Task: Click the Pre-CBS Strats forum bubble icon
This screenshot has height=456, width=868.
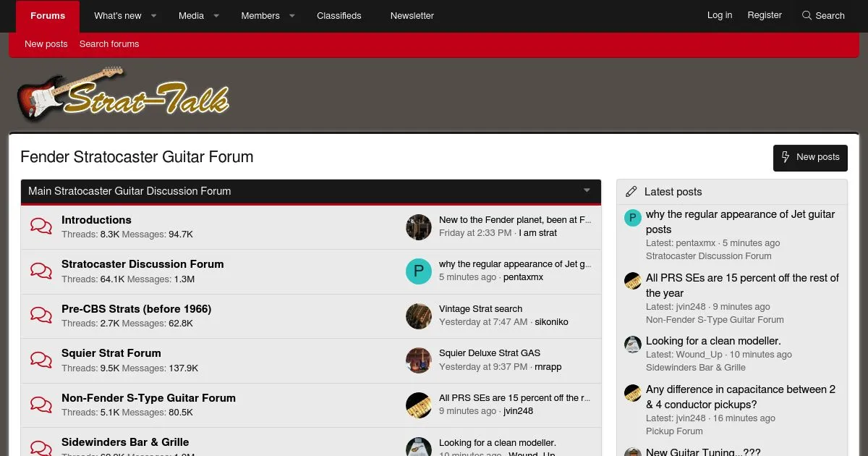Action: pos(41,316)
